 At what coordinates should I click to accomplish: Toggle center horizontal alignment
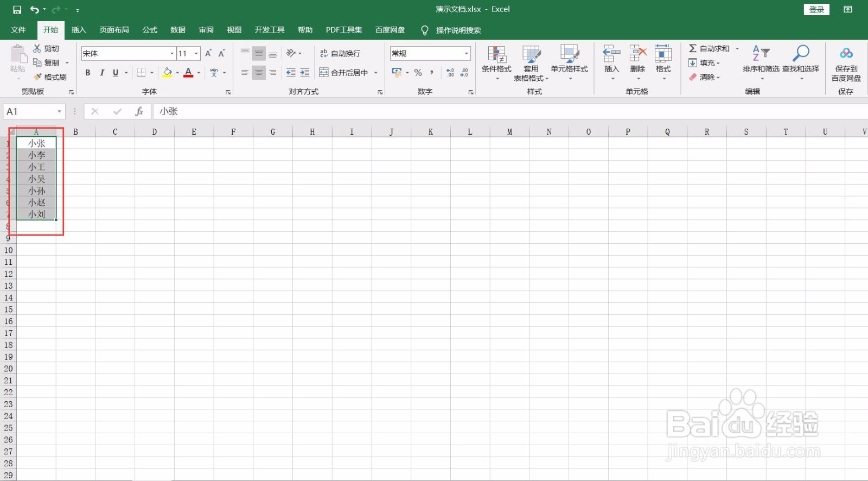click(x=259, y=72)
